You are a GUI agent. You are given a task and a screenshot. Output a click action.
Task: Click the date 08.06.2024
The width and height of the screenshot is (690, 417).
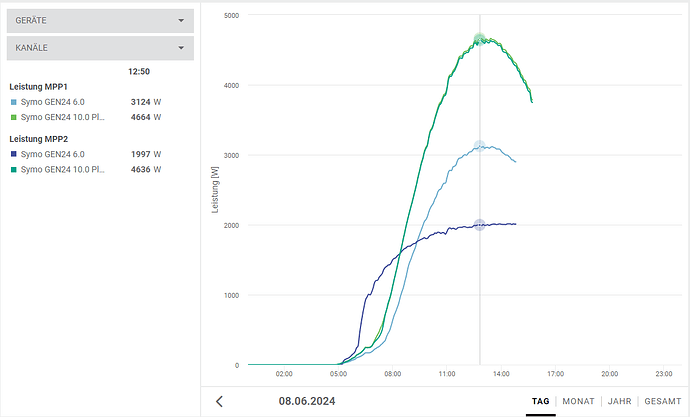(307, 401)
